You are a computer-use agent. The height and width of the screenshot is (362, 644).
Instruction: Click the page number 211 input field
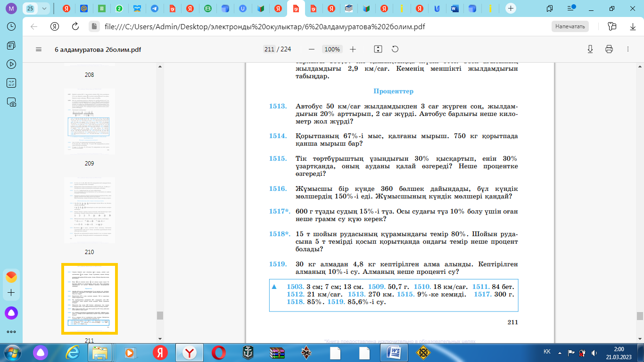click(x=269, y=49)
